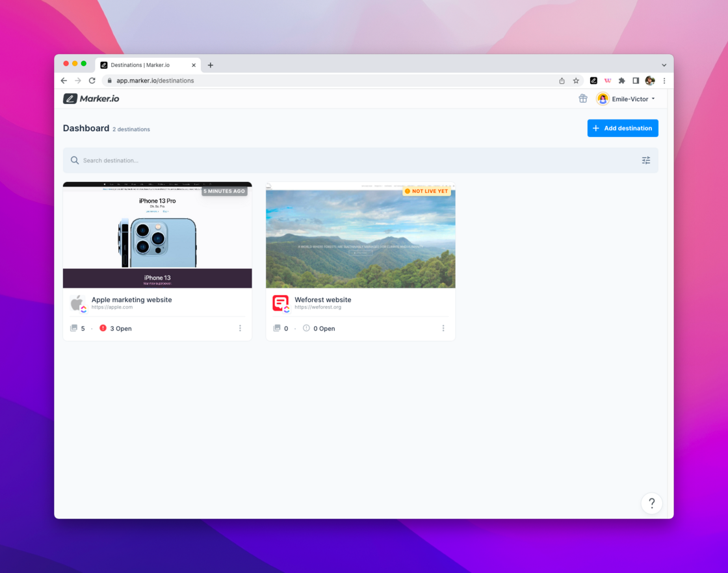
Task: Click the 5 MINUTES AGO badge
Action: click(224, 191)
